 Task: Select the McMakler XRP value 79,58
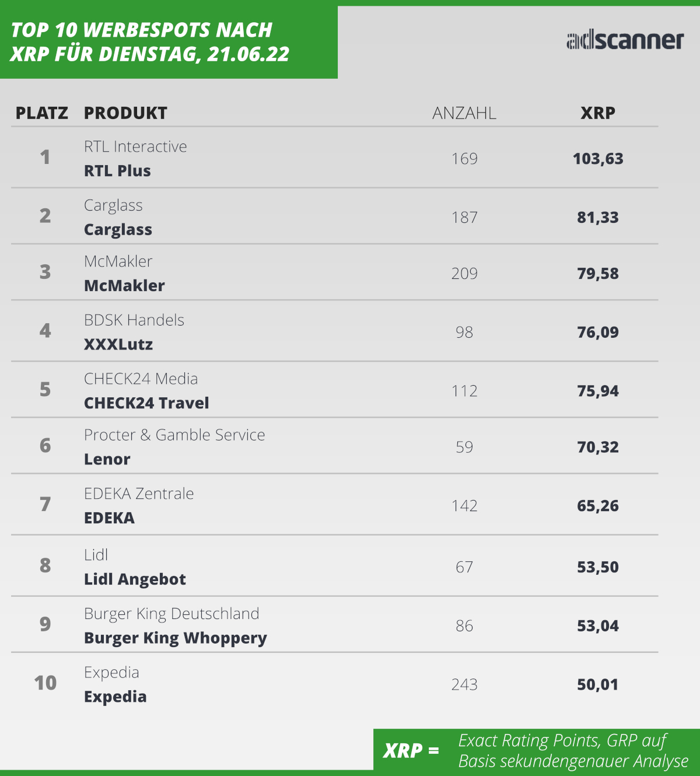(x=598, y=274)
